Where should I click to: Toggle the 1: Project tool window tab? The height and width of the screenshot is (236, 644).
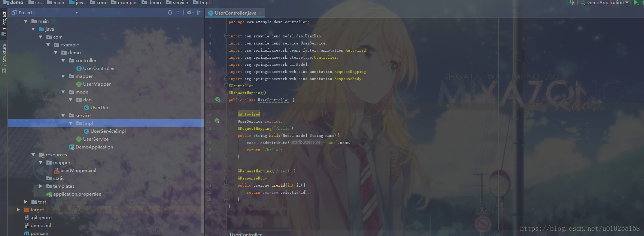pos(4,23)
